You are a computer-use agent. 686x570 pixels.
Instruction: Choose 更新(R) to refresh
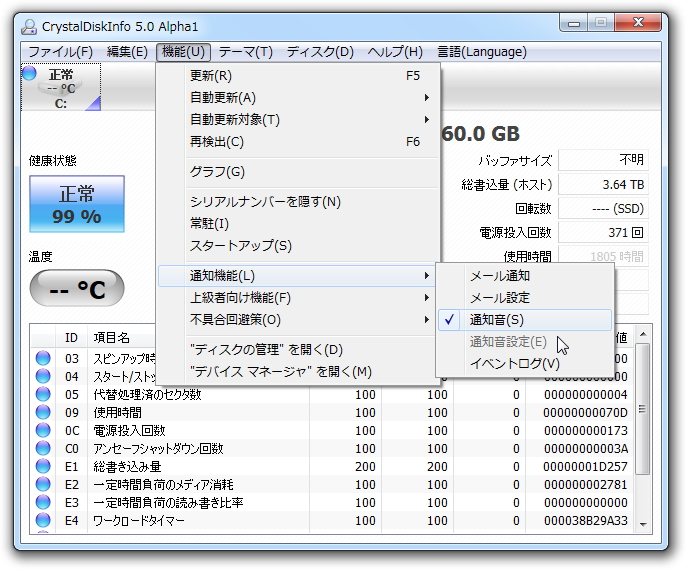(x=298, y=76)
